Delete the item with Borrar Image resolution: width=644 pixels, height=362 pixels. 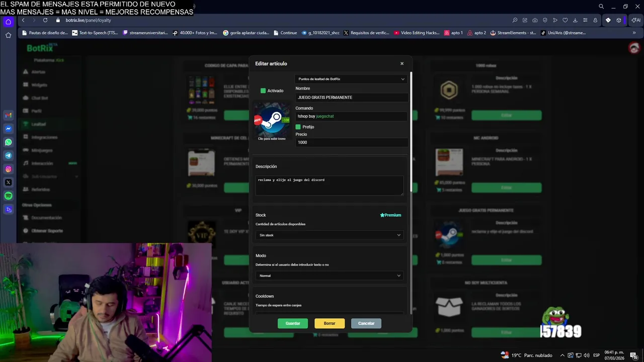[330, 323]
